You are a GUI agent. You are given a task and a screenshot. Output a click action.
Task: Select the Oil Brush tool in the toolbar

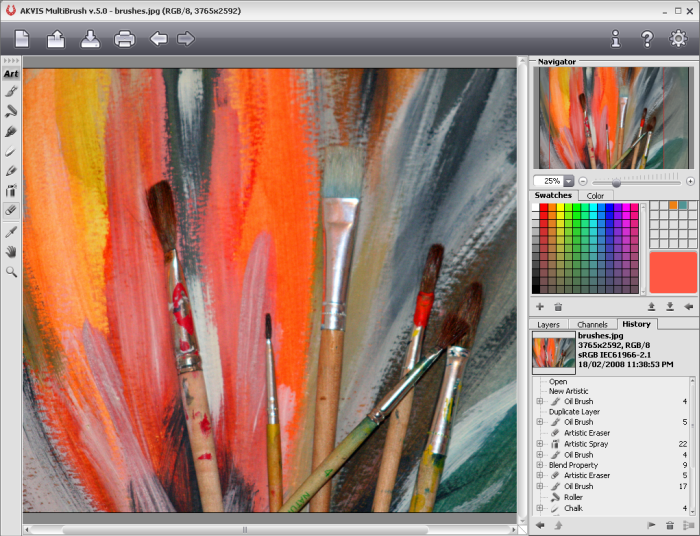(x=11, y=91)
